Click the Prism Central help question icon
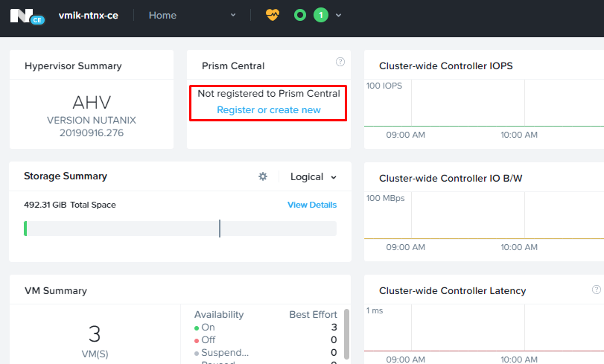The height and width of the screenshot is (364, 604). click(x=340, y=62)
